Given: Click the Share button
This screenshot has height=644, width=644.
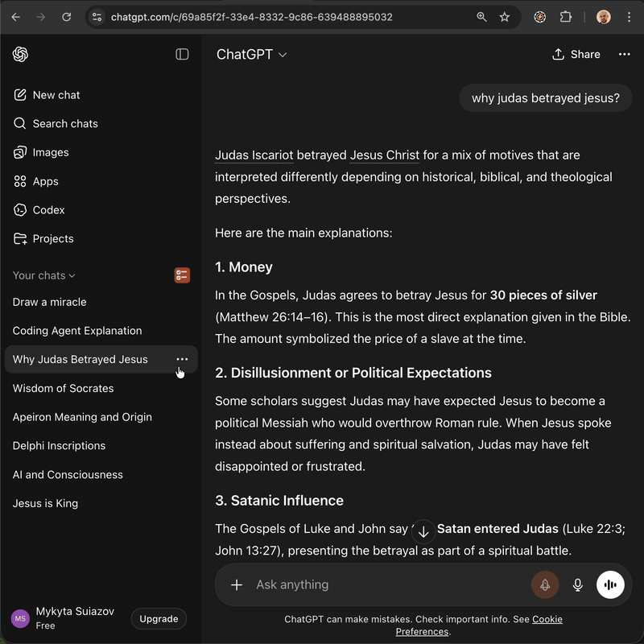Looking at the screenshot, I should [x=576, y=54].
